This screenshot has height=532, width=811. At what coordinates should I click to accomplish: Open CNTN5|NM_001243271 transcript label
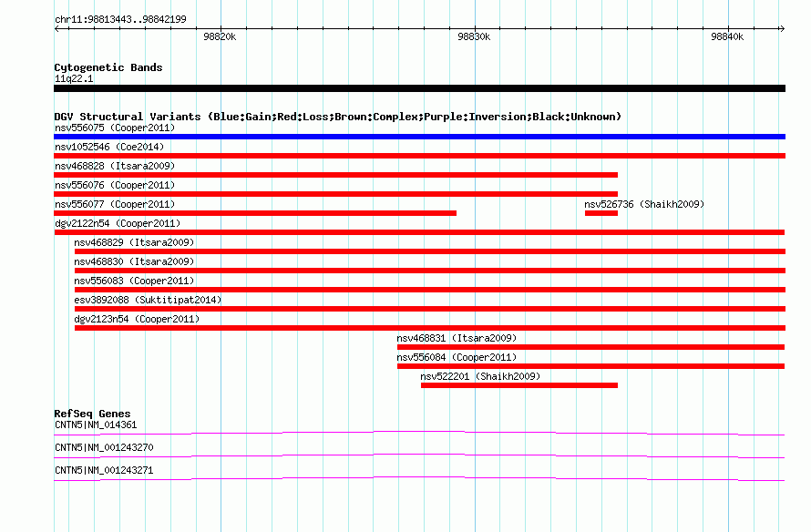click(x=104, y=470)
